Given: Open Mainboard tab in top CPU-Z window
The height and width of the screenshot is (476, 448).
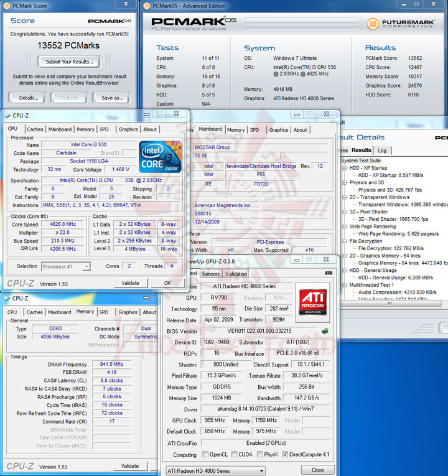Looking at the screenshot, I should click(x=60, y=129).
